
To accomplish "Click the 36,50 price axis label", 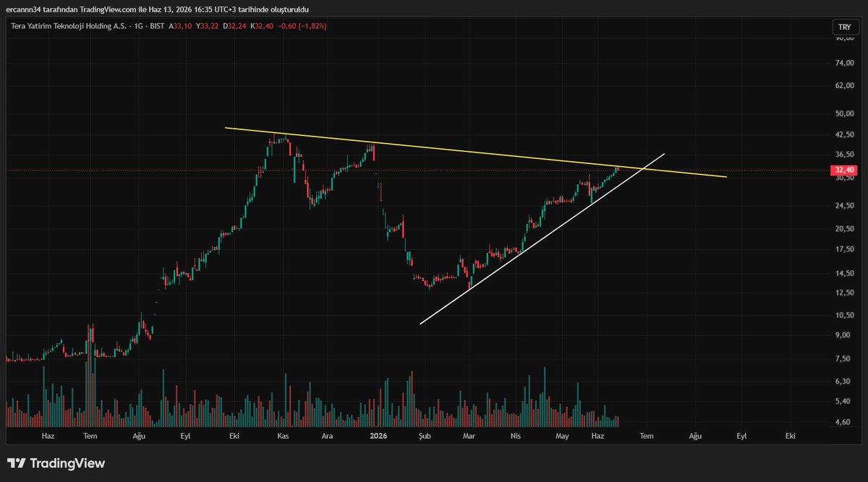I will click(x=845, y=154).
